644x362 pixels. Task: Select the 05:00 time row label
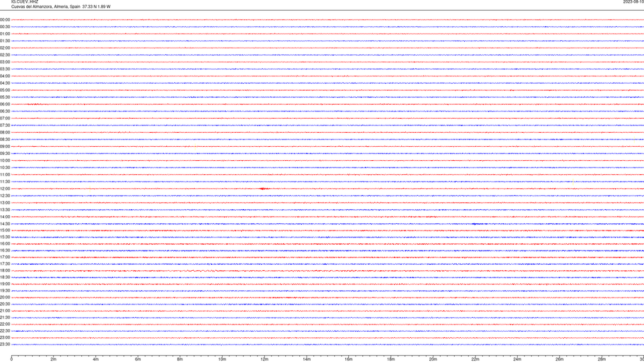(5, 90)
